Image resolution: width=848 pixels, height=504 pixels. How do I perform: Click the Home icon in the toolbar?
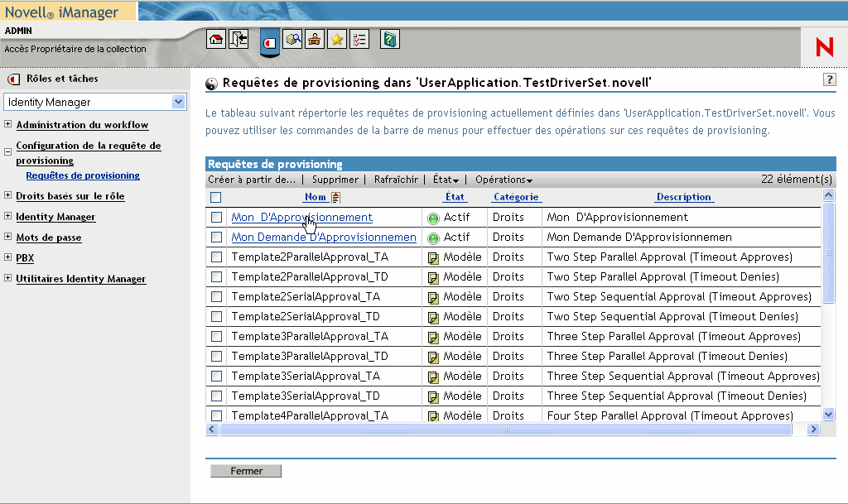[215, 39]
